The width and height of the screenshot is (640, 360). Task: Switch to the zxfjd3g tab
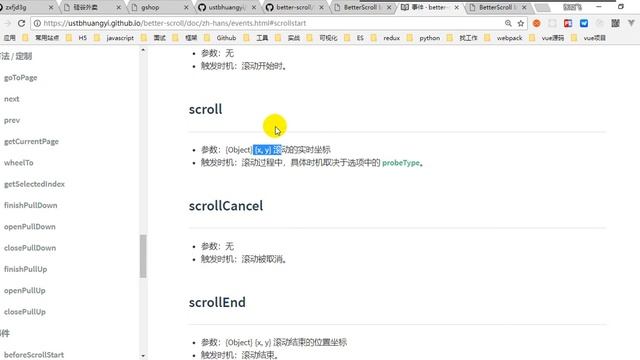(24, 7)
